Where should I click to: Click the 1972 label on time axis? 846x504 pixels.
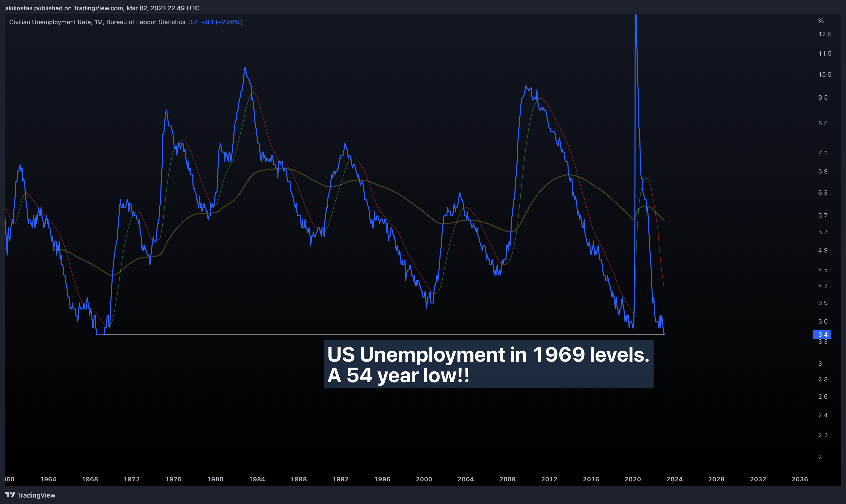[132, 479]
